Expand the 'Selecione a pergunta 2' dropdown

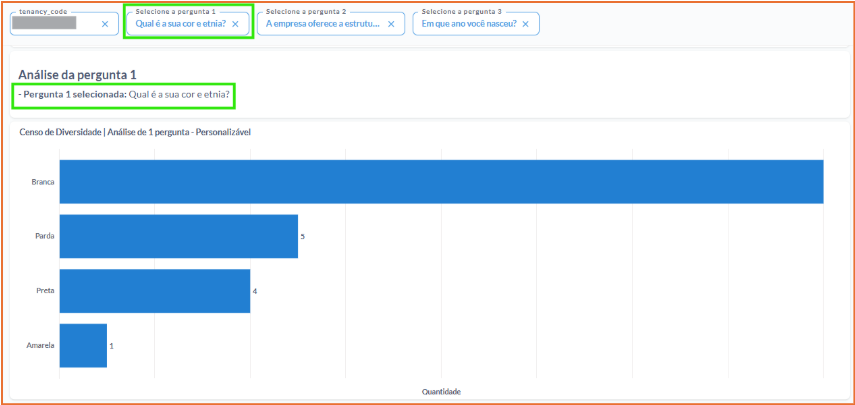pos(322,23)
